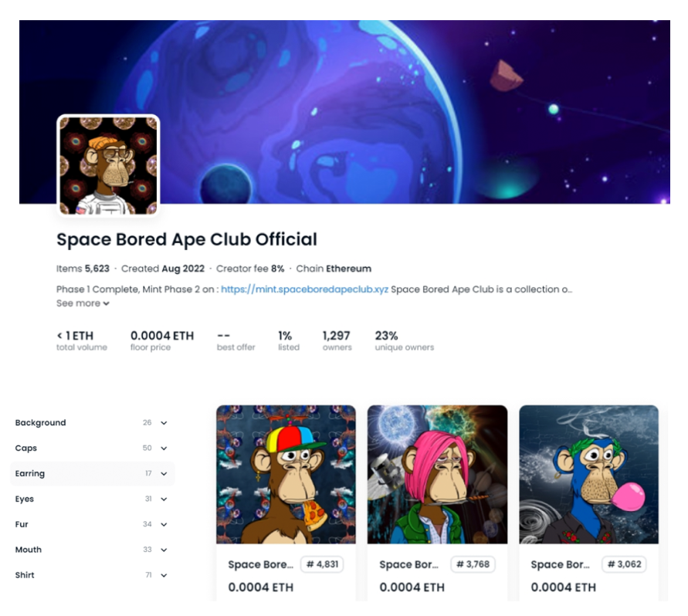
Task: Open ape with propeller cap NFT image
Action: pos(286,474)
